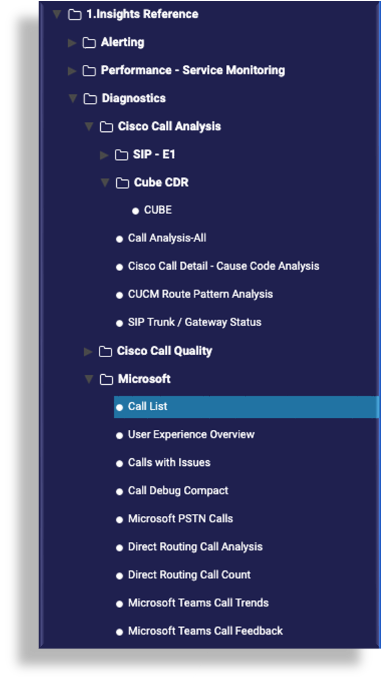383x683 pixels.
Task: Open Direct Routing Call Count
Action: 189,575
